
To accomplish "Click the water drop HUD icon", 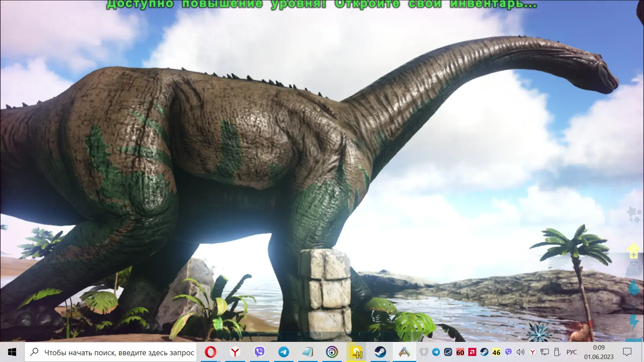I will coord(634,288).
